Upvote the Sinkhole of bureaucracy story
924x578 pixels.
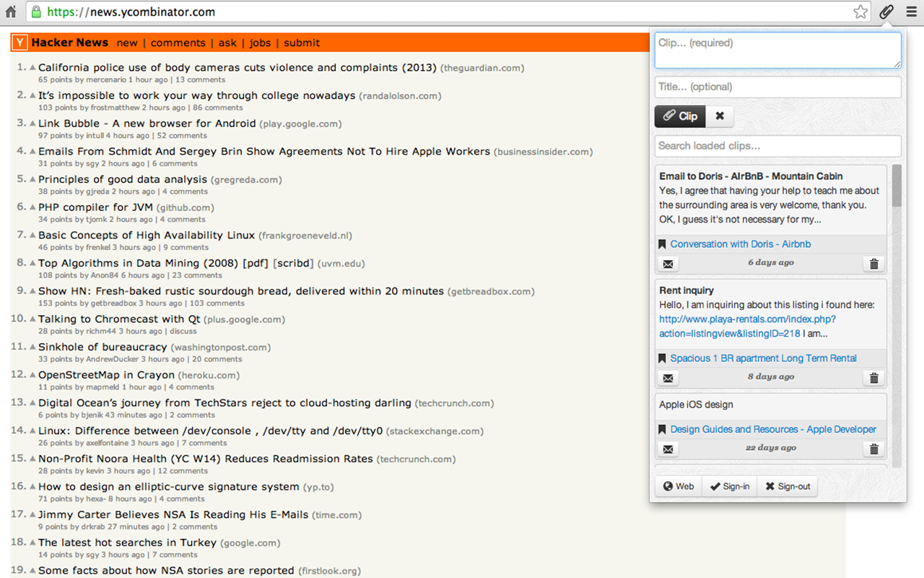(32, 347)
